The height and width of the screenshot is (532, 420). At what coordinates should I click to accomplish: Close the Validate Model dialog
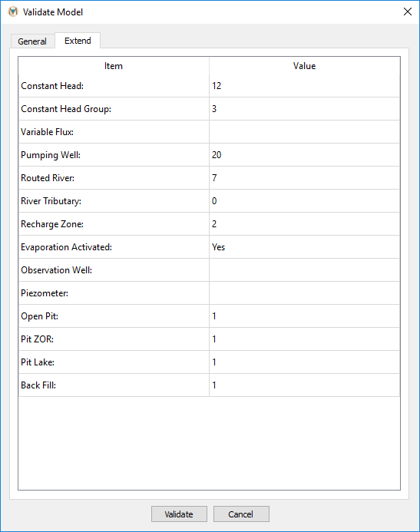coord(408,12)
